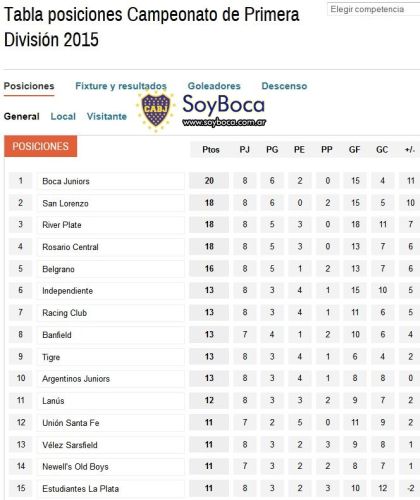Switch to Fixture y resultados tab
This screenshot has height=500, width=420.
click(x=121, y=86)
